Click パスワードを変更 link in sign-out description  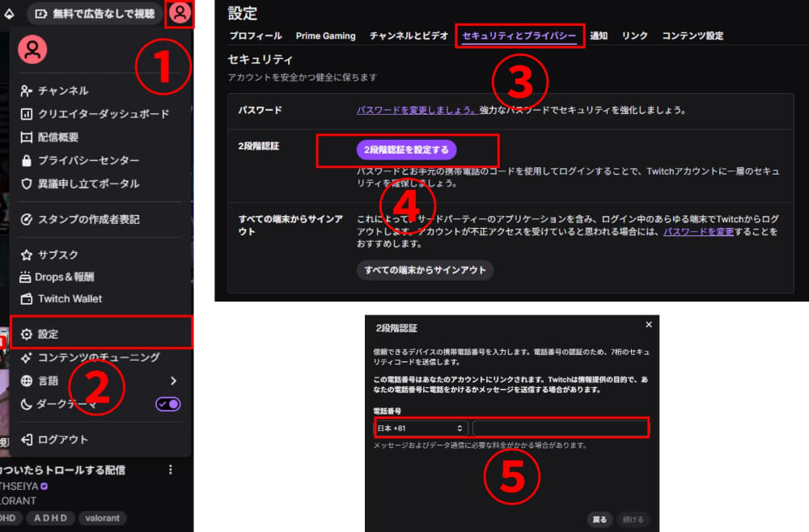(698, 231)
